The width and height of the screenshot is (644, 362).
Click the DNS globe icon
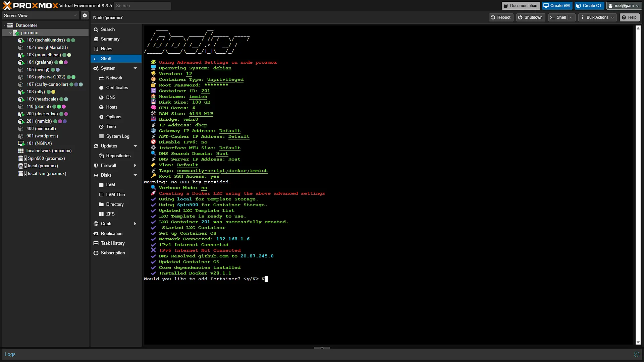(101, 98)
